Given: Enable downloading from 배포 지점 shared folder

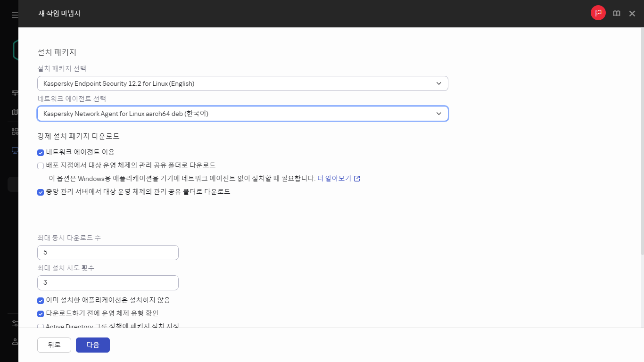Looking at the screenshot, I should (41, 165).
